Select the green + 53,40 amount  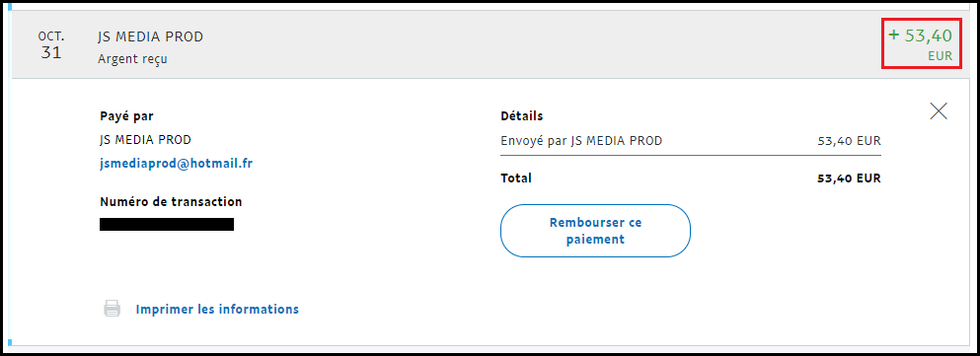click(920, 36)
